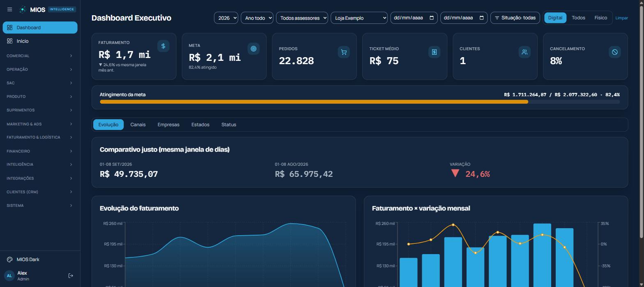Switch to the Empresas tab
Image resolution: width=644 pixels, height=287 pixels.
(168, 125)
